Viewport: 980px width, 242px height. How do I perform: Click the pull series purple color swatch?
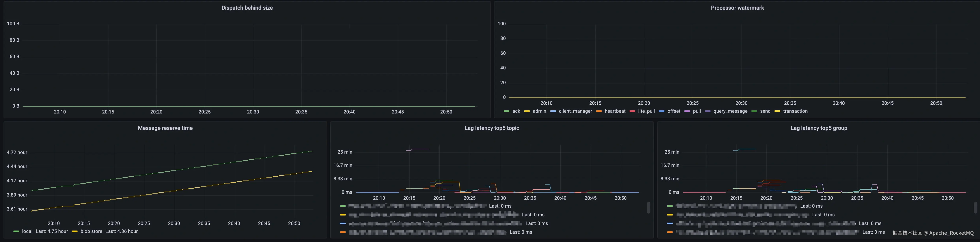[687, 111]
